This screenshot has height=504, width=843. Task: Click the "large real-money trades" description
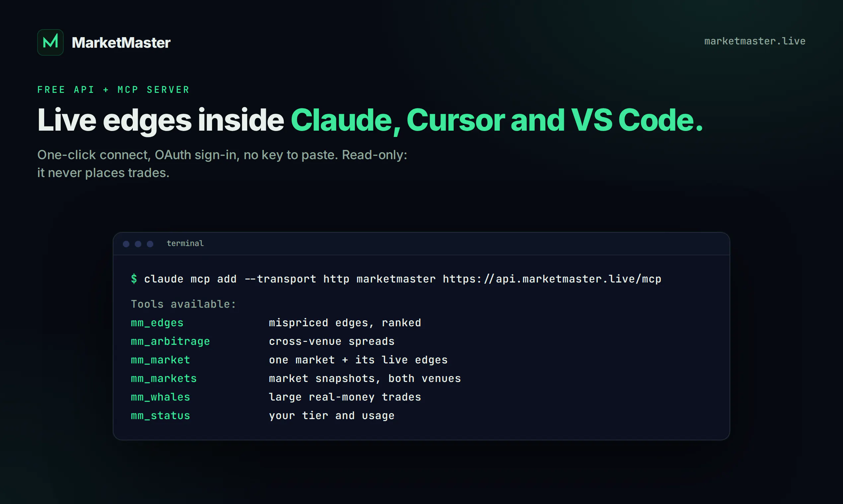coord(345,397)
